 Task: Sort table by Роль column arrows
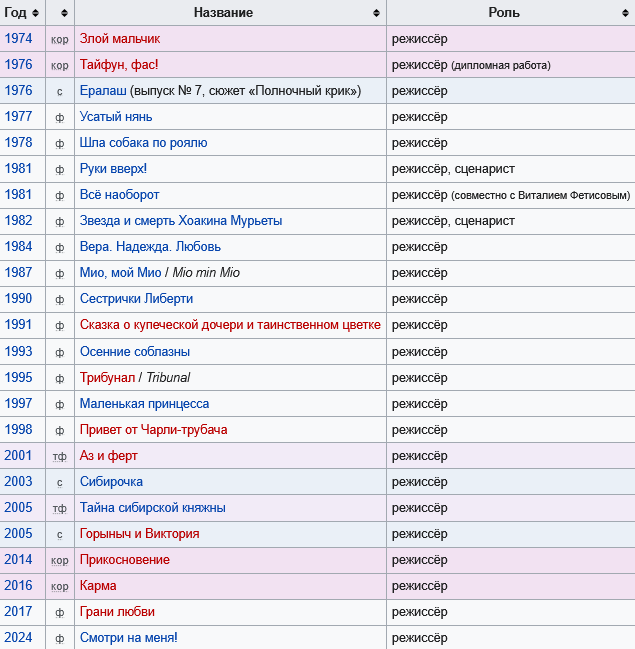[x=625, y=13]
